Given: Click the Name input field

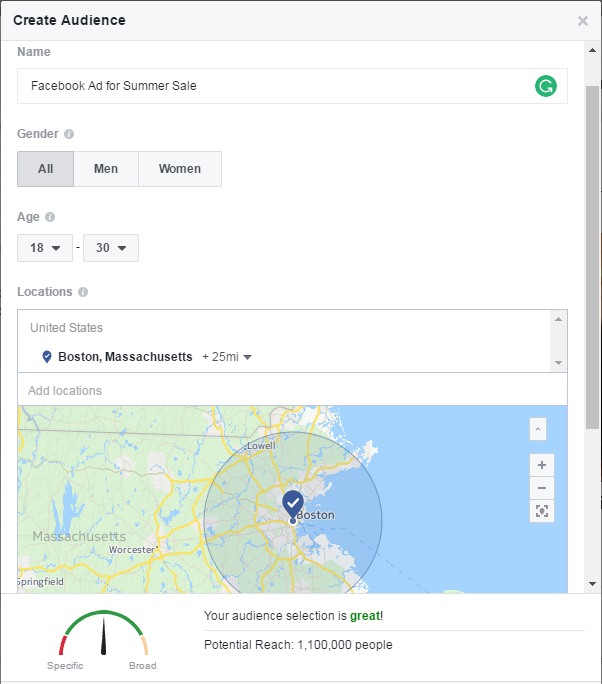Looking at the screenshot, I should point(292,86).
